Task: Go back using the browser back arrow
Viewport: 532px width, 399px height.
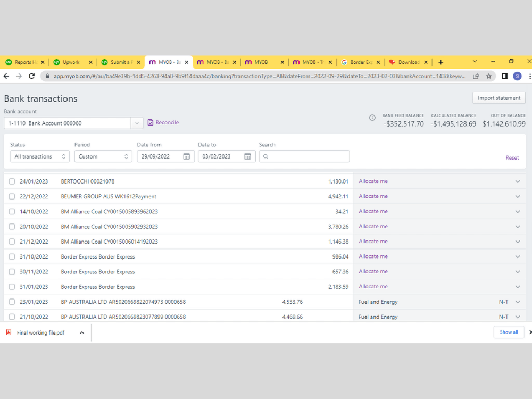Action: click(6, 76)
